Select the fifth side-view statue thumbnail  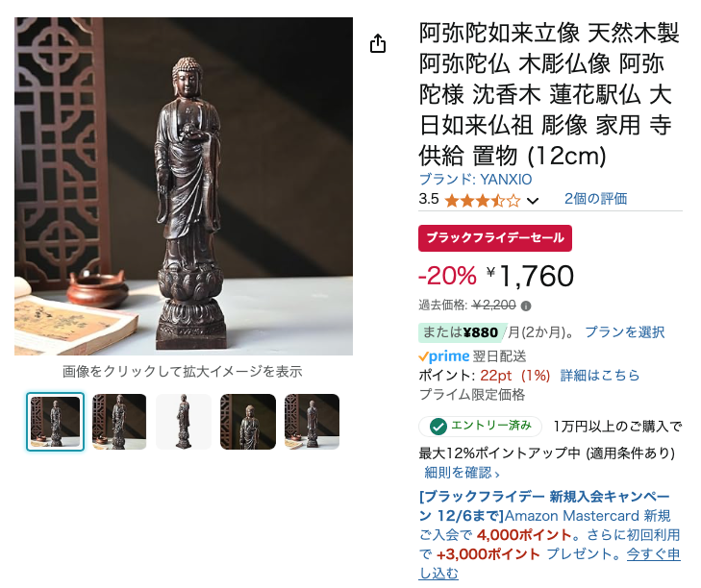click(312, 422)
